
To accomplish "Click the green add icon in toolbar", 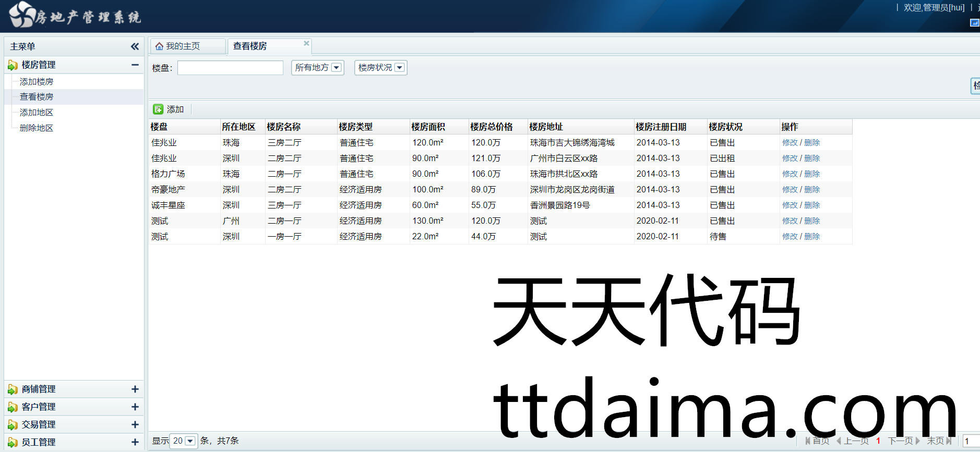I will 158,109.
